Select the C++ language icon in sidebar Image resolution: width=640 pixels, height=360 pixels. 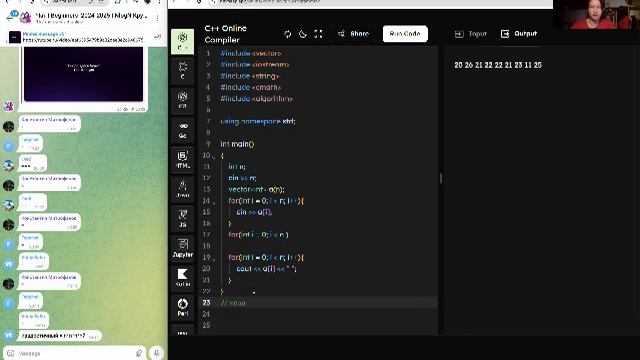coord(182,41)
